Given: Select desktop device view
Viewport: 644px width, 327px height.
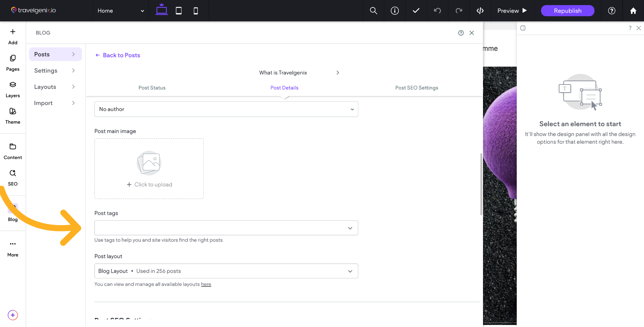Looking at the screenshot, I should (x=161, y=10).
